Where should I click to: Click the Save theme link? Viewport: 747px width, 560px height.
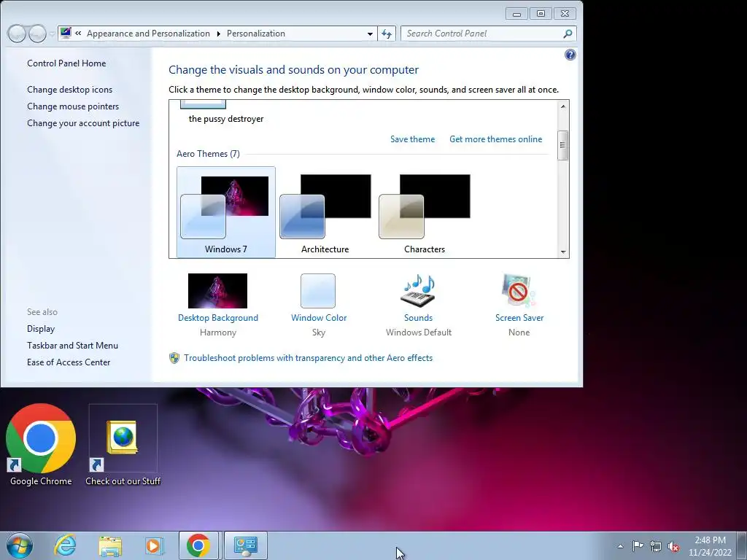tap(413, 139)
